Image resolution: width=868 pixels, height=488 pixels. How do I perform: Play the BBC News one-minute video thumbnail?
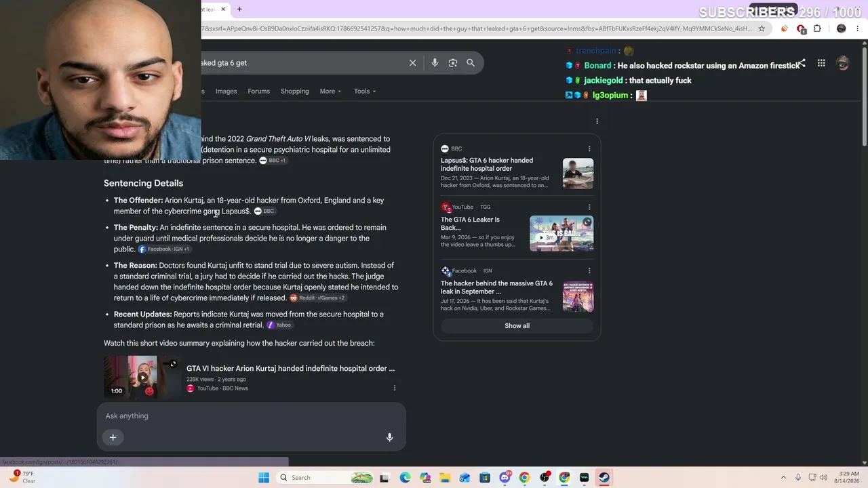pos(142,376)
